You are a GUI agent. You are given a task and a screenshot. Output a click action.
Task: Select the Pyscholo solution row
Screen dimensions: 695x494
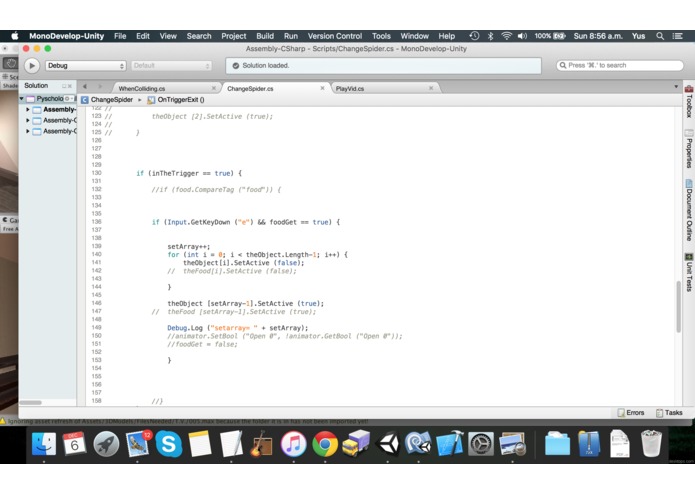47,98
